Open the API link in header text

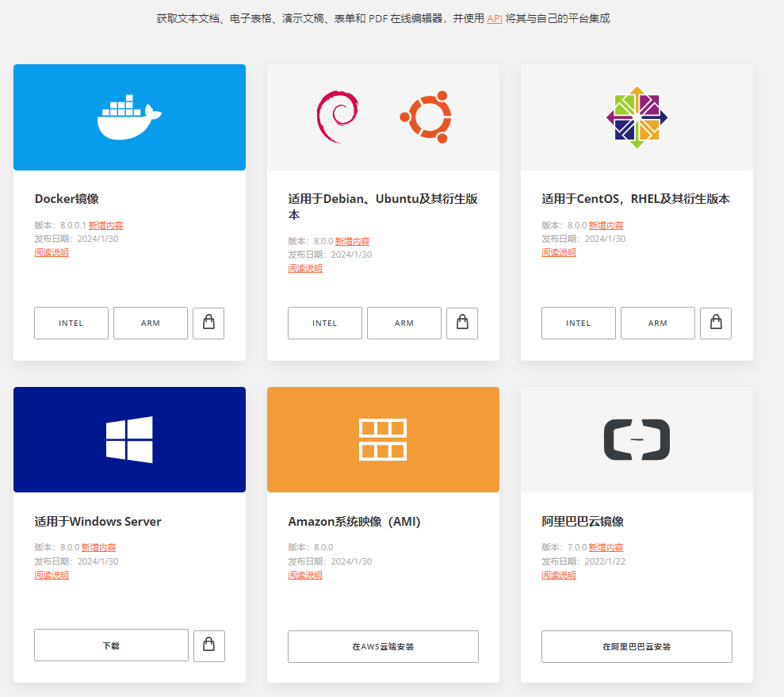495,18
